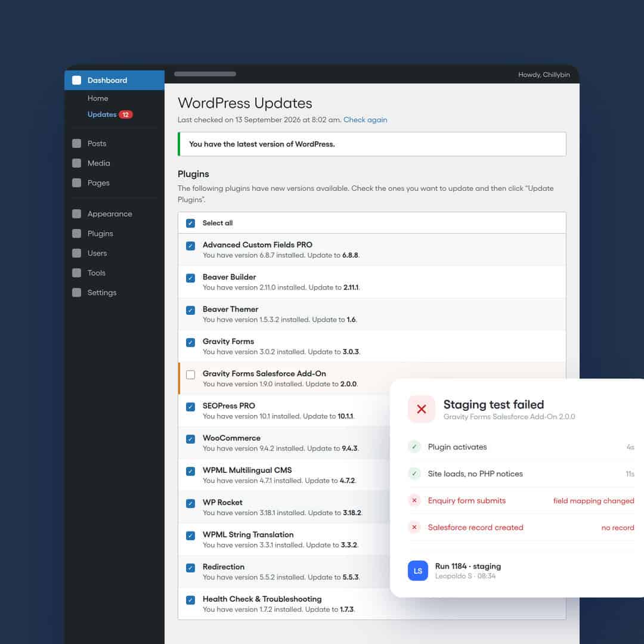Uncheck the WooCommerce checkbox
The image size is (644, 644).
pyautogui.click(x=190, y=439)
